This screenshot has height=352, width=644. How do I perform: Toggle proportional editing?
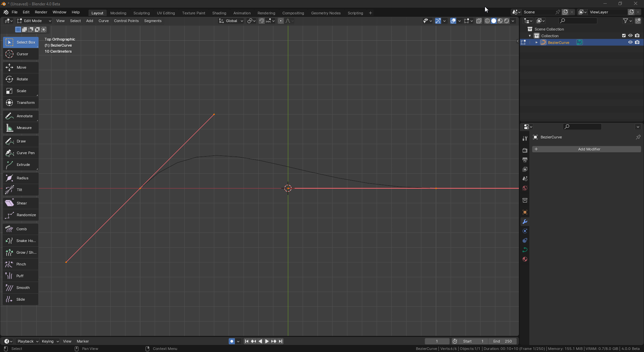pos(281,21)
